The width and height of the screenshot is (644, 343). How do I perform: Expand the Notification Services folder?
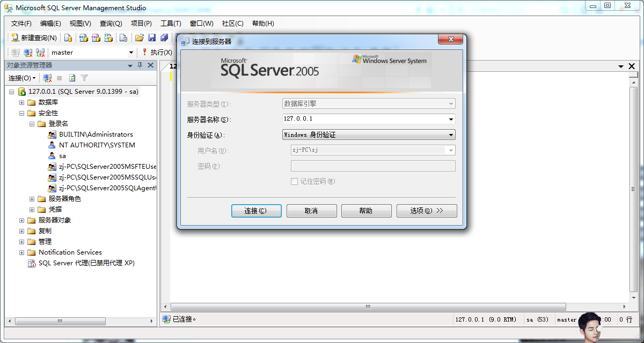coord(22,252)
